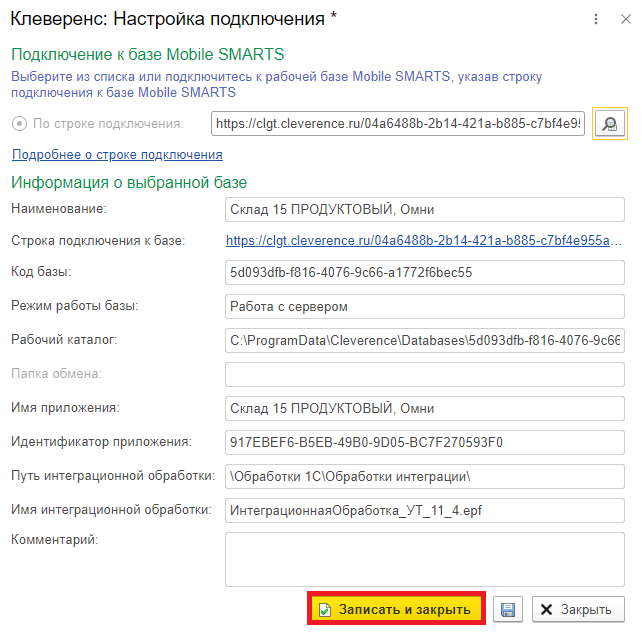
Task: Click the 'Строка подключения к базе:' label
Action: [98, 241]
